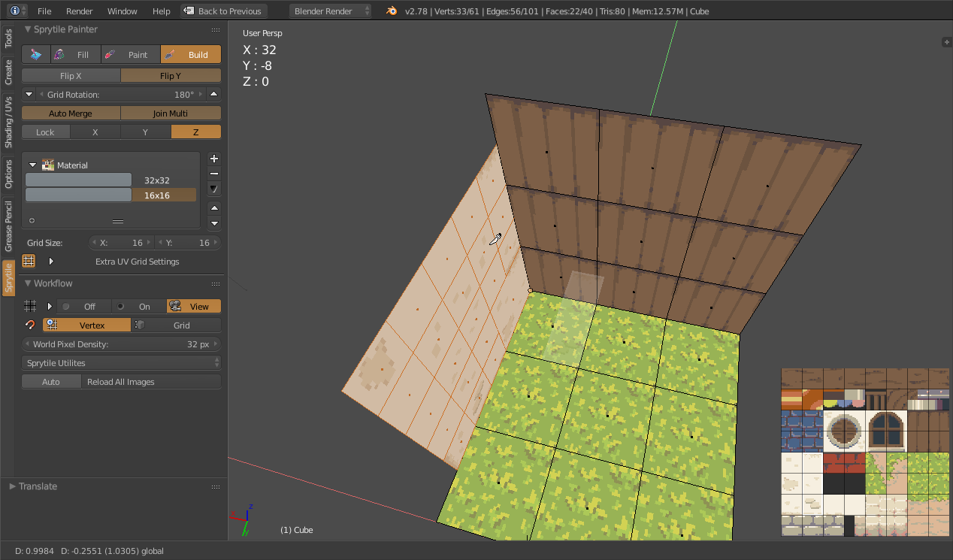This screenshot has height=560, width=953.
Task: Choose Grid cursor snapping mode
Action: [x=177, y=325]
